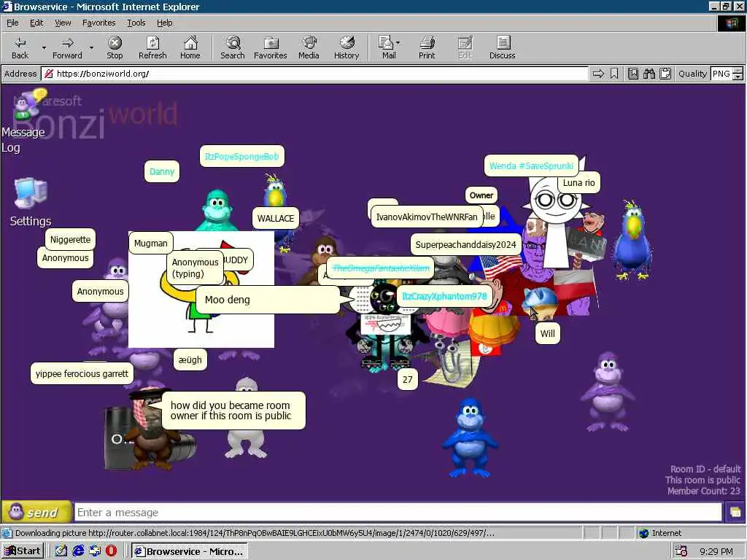Click the yellow icon right of message field
Screen dimensions: 747x560
click(x=735, y=513)
